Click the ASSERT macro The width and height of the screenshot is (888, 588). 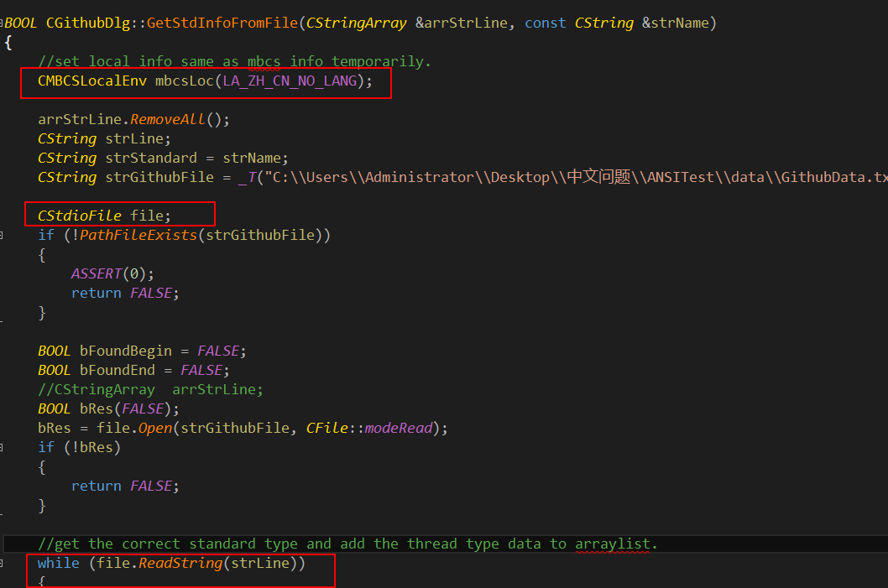(x=96, y=273)
